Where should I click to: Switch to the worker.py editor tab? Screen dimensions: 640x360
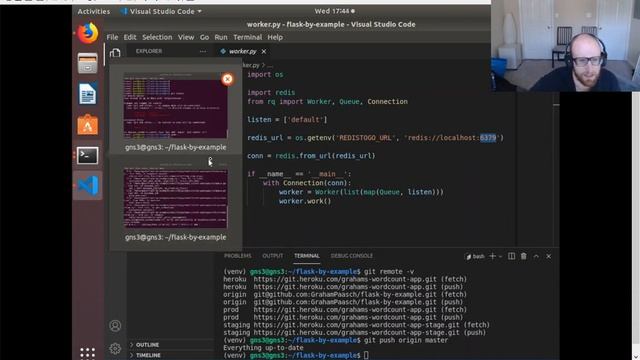242,51
